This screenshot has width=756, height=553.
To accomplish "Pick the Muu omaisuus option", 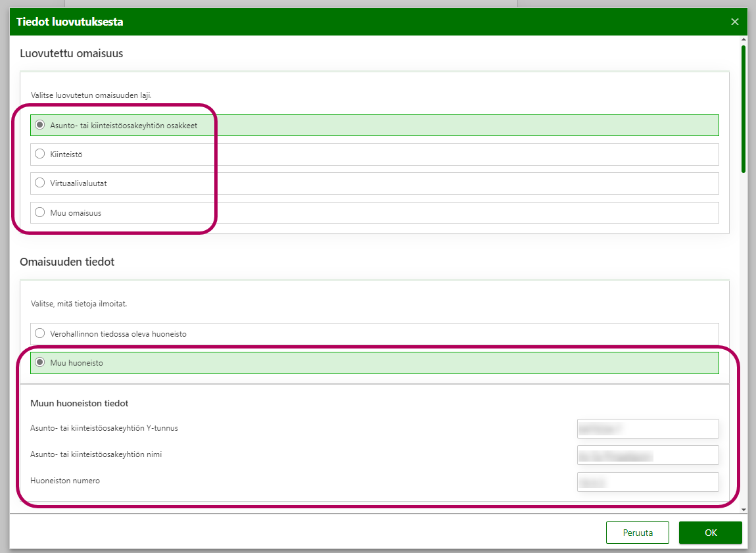I will [x=40, y=212].
